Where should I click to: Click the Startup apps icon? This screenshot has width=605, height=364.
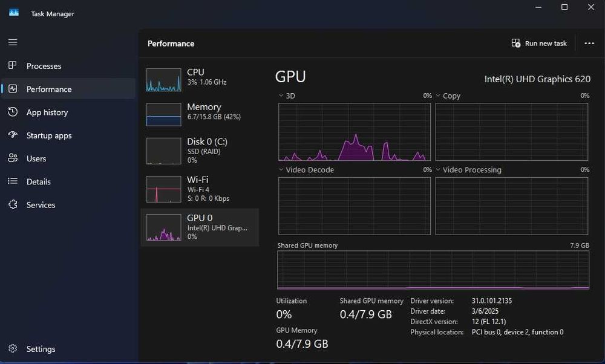click(x=13, y=135)
